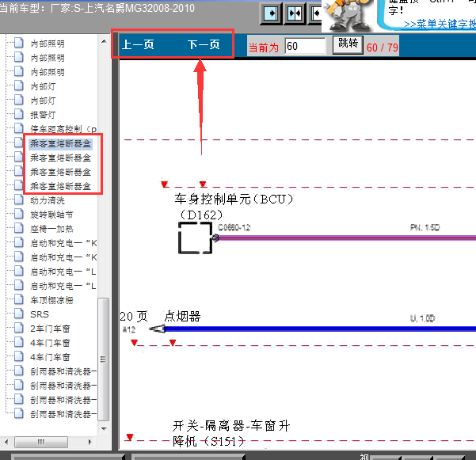Select the 报警灯 tree entry
The height and width of the screenshot is (460, 476).
pyautogui.click(x=43, y=115)
